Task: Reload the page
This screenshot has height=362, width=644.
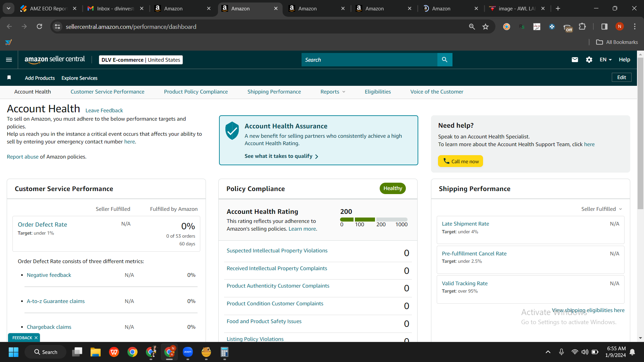Action: pyautogui.click(x=39, y=26)
